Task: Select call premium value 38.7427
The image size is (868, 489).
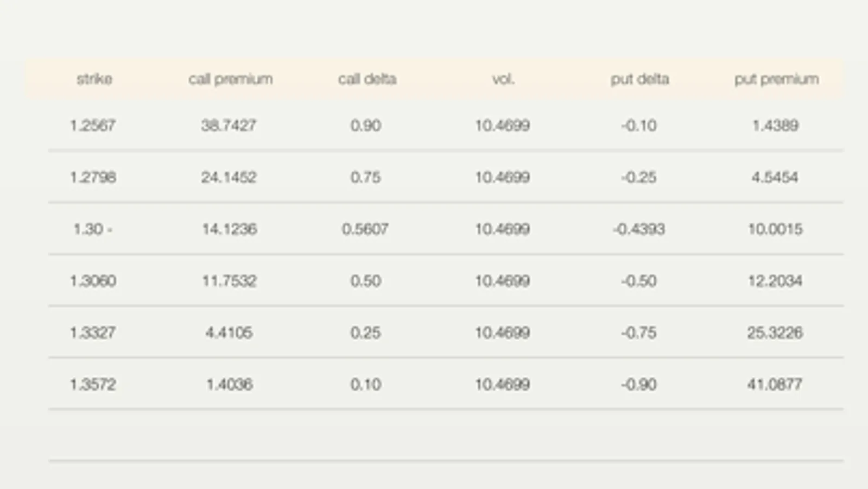Action: click(229, 126)
